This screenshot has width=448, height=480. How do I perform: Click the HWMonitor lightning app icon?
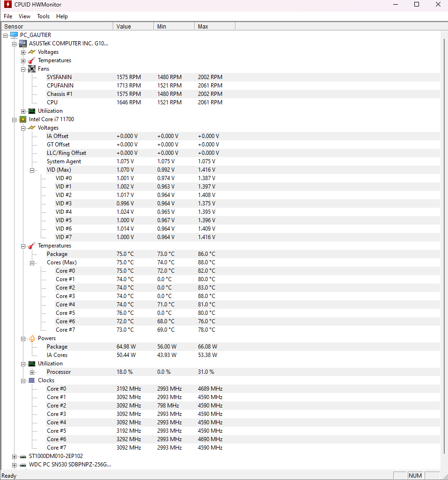[7, 5]
